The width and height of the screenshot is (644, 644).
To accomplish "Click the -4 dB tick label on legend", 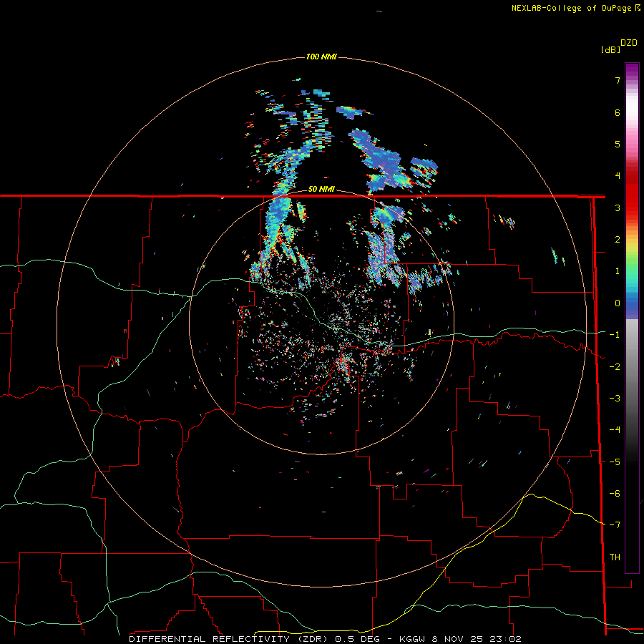I will [x=615, y=430].
